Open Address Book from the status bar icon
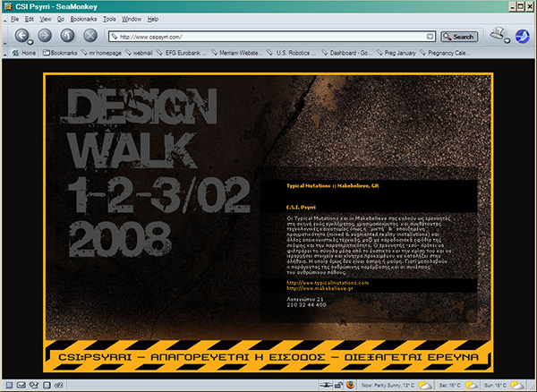Screen dimensions: 537x392 click(x=47, y=385)
